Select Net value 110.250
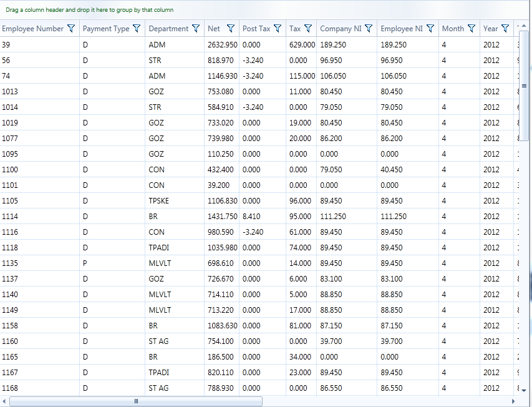The width and height of the screenshot is (532, 407). tap(222, 154)
